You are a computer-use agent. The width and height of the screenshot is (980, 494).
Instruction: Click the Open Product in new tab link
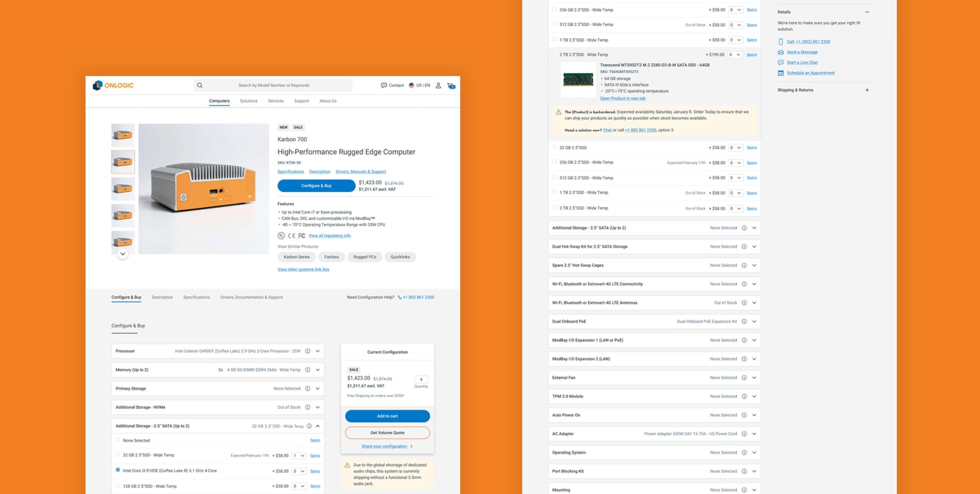(x=622, y=98)
